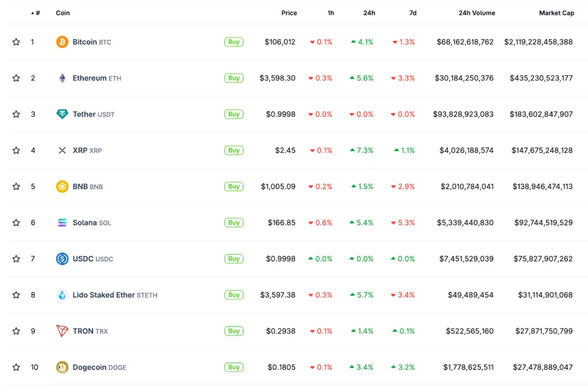This screenshot has height=386, width=588.
Task: Click the Solana logo icon
Action: (x=62, y=223)
